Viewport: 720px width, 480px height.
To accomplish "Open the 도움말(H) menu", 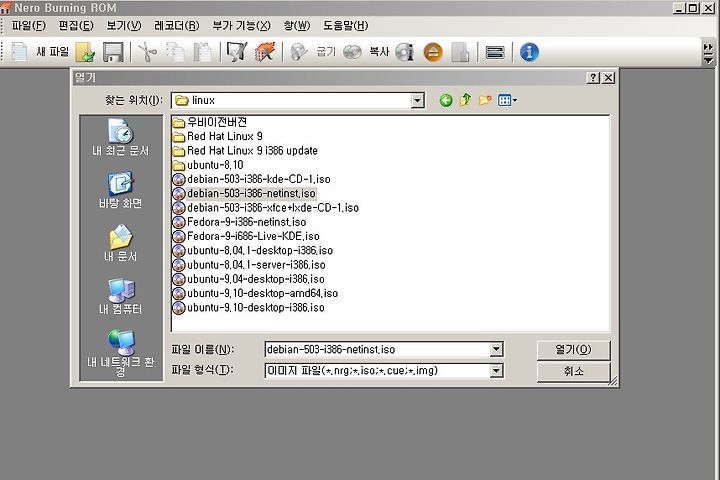I will (x=345, y=26).
